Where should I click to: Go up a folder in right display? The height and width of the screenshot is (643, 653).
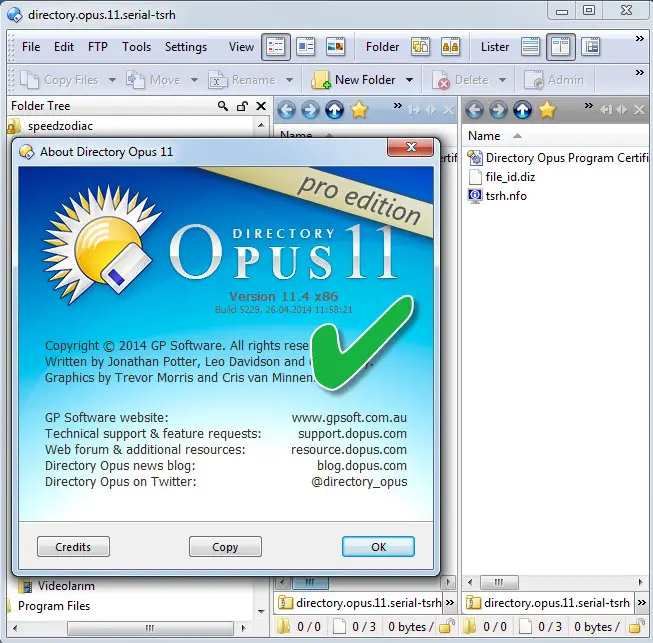[522, 110]
